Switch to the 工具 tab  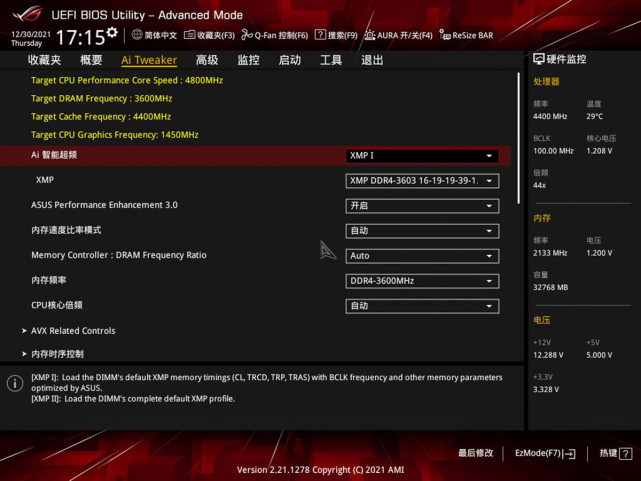(x=331, y=60)
